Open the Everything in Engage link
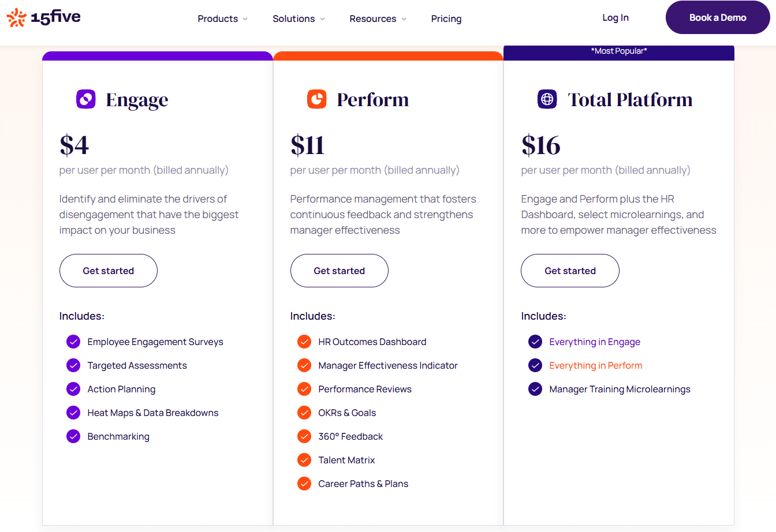This screenshot has height=532, width=776. (x=595, y=342)
